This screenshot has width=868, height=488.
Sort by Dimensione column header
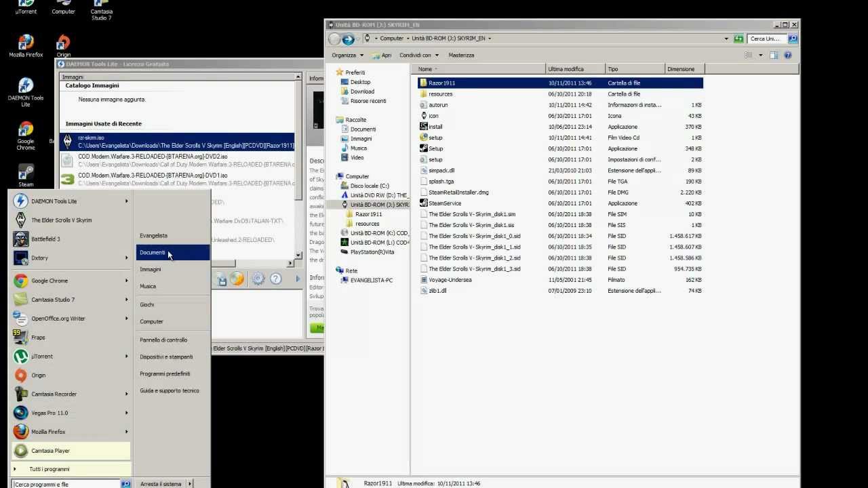(x=684, y=69)
